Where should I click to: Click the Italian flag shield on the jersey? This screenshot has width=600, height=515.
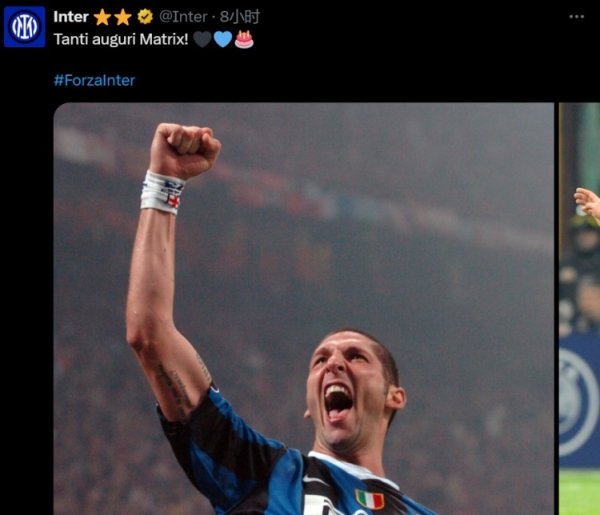(369, 499)
